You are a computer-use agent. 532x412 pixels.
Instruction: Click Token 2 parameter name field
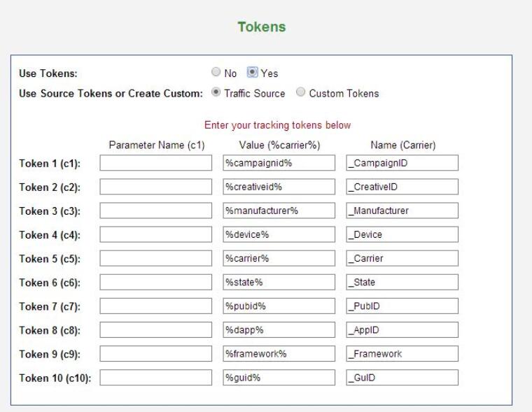pos(155,187)
